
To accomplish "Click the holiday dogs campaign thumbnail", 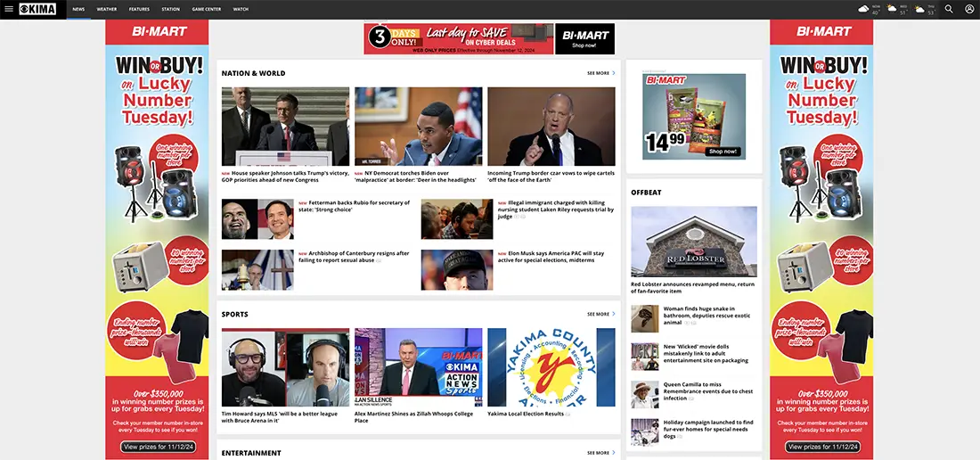I will (644, 431).
